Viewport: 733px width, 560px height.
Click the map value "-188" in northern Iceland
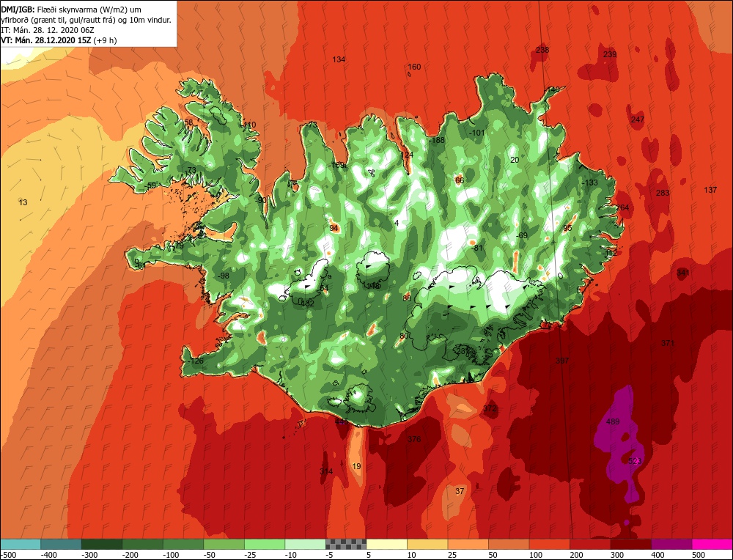click(x=437, y=140)
